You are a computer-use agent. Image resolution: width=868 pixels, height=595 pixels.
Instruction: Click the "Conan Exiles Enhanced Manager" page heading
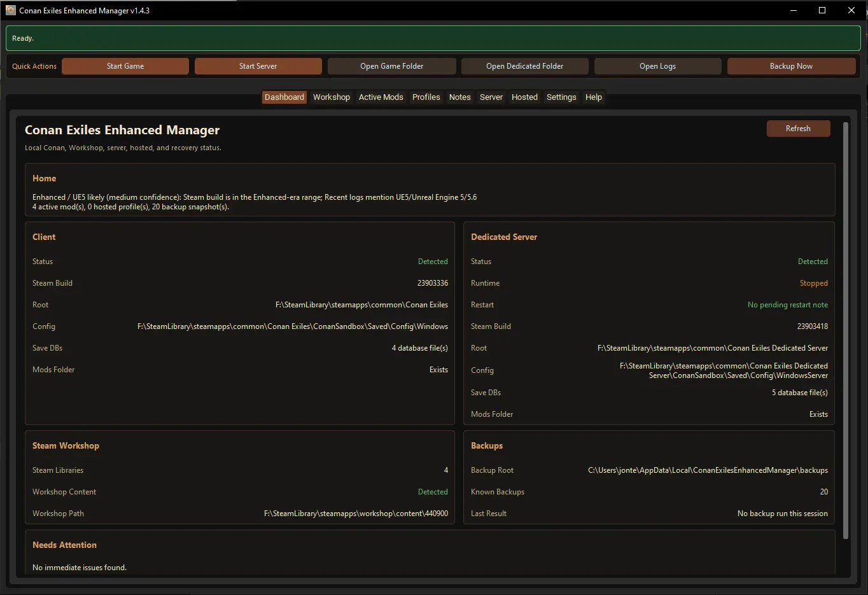pyautogui.click(x=122, y=130)
